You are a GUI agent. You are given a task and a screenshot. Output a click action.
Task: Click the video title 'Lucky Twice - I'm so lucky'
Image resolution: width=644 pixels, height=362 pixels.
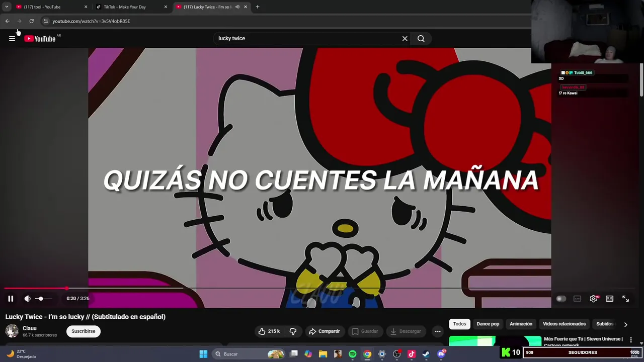pyautogui.click(x=85, y=317)
